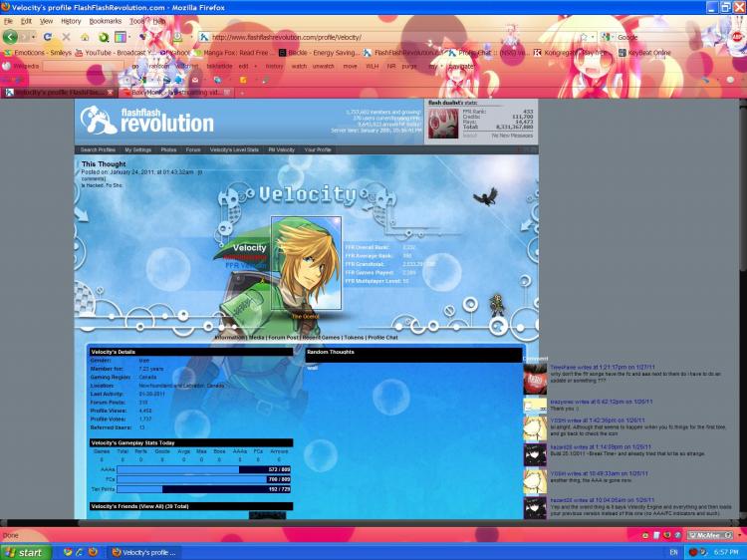Image resolution: width=747 pixels, height=560 pixels.
Task: Click Your Profile link
Action: click(x=318, y=149)
